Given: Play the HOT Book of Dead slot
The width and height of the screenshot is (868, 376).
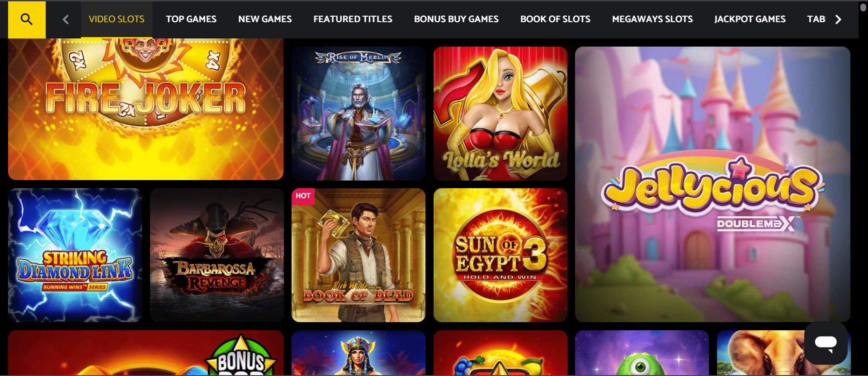Looking at the screenshot, I should click(359, 255).
